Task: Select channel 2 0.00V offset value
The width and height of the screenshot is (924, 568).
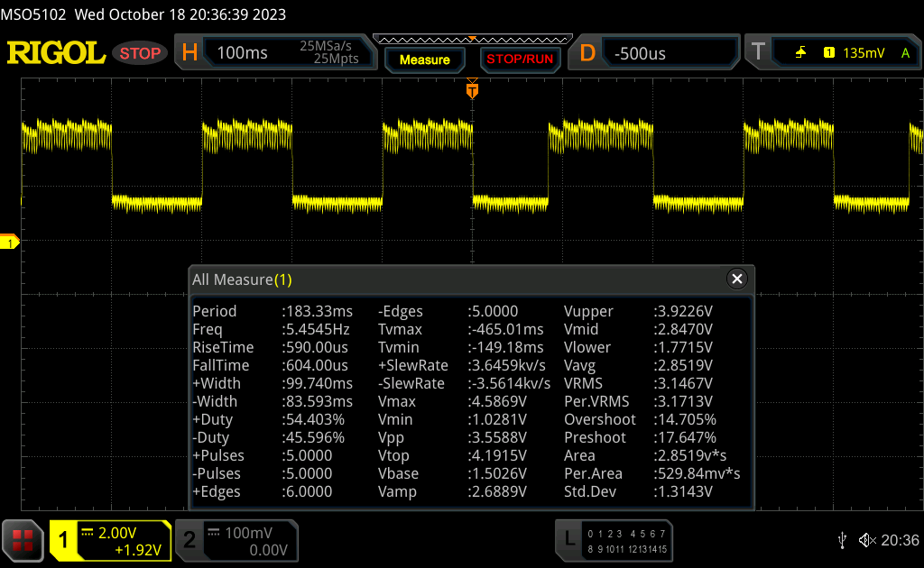Action: pos(268,550)
